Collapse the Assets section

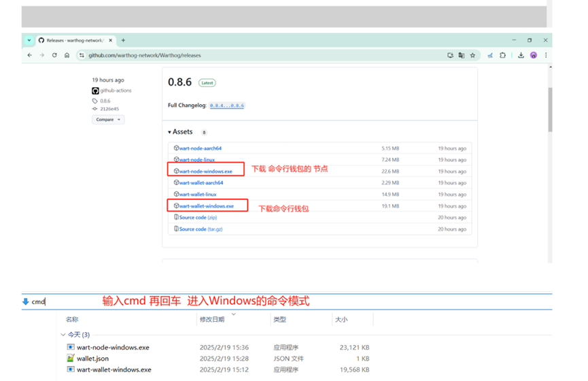pos(180,132)
